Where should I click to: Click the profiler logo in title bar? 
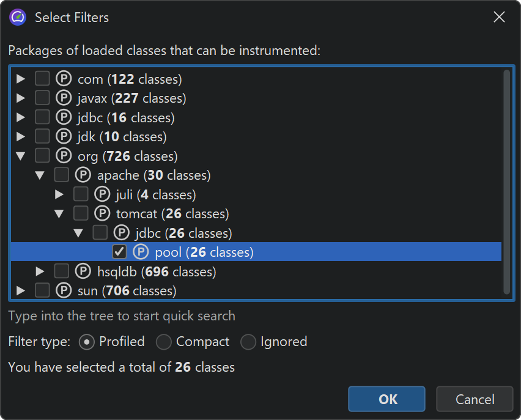click(x=18, y=17)
